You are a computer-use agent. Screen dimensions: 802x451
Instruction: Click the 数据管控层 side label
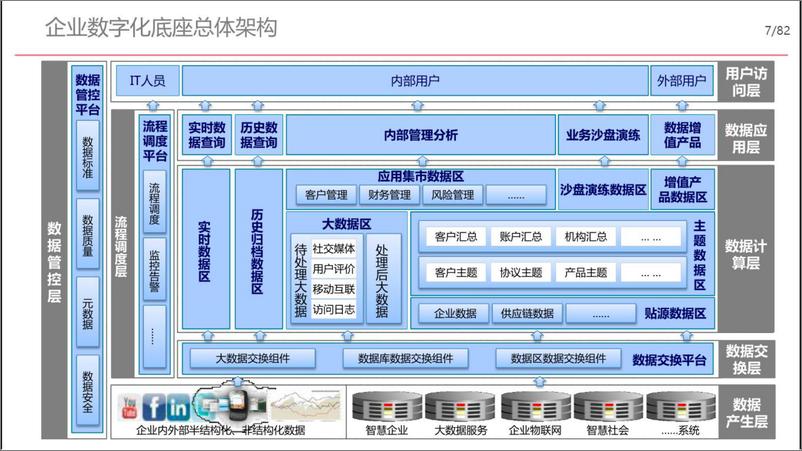[x=54, y=262]
